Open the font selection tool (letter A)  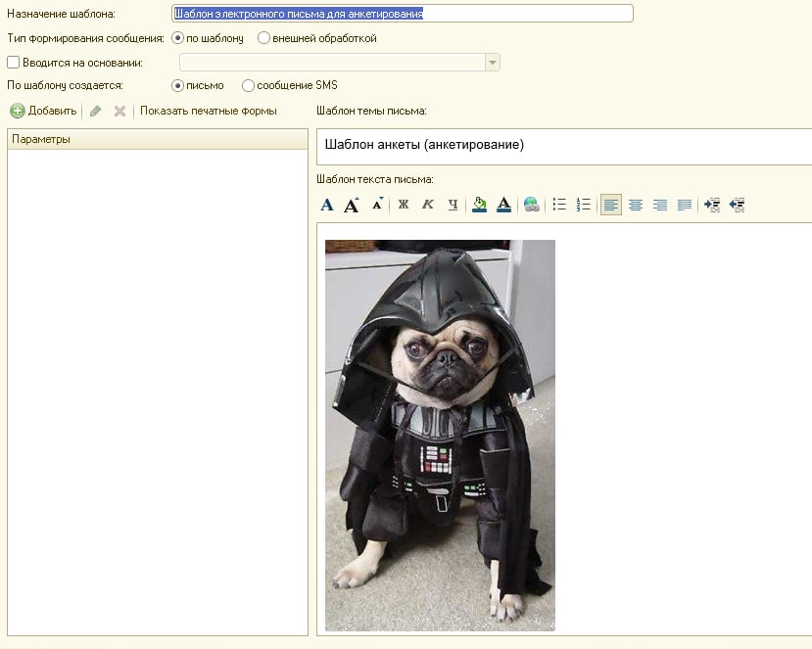click(327, 205)
